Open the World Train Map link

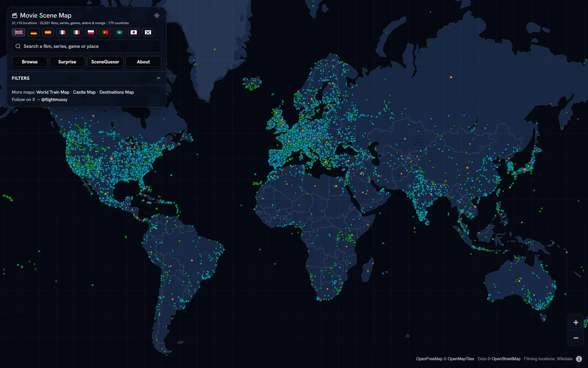(53, 92)
